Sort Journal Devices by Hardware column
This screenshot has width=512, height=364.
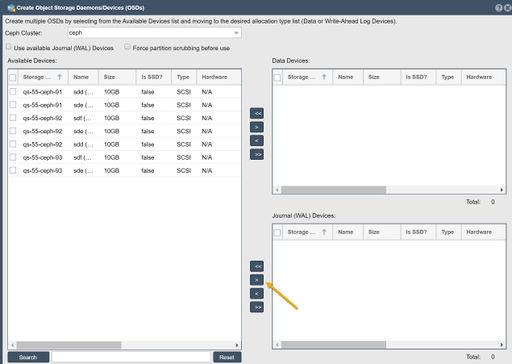483,232
